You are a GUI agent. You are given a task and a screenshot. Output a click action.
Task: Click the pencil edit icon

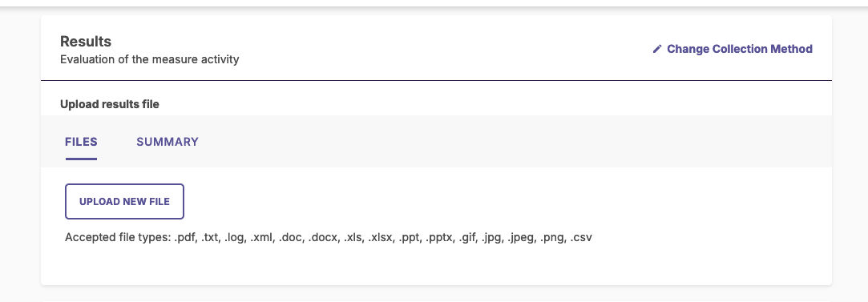(657, 49)
